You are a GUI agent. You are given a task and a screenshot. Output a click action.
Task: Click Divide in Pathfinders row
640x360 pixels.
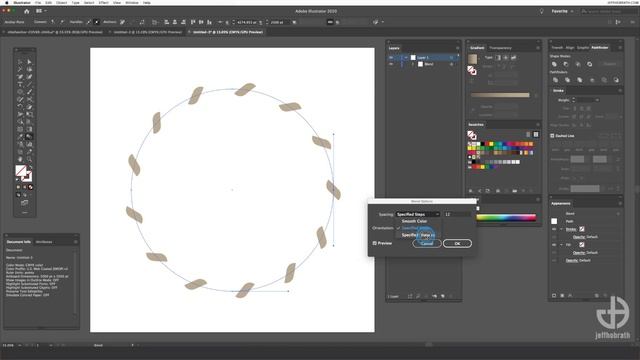[555, 80]
